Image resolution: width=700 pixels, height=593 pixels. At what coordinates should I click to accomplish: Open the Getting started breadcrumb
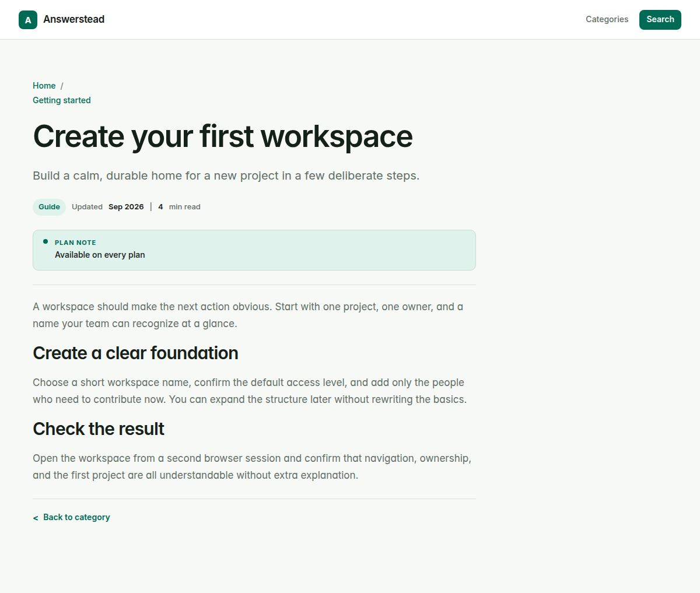(62, 100)
